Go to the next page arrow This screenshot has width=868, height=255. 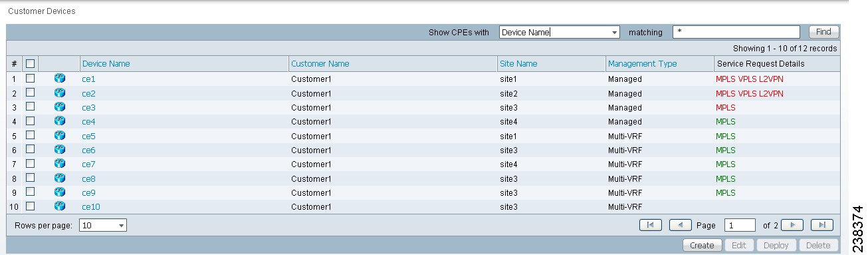click(x=792, y=225)
